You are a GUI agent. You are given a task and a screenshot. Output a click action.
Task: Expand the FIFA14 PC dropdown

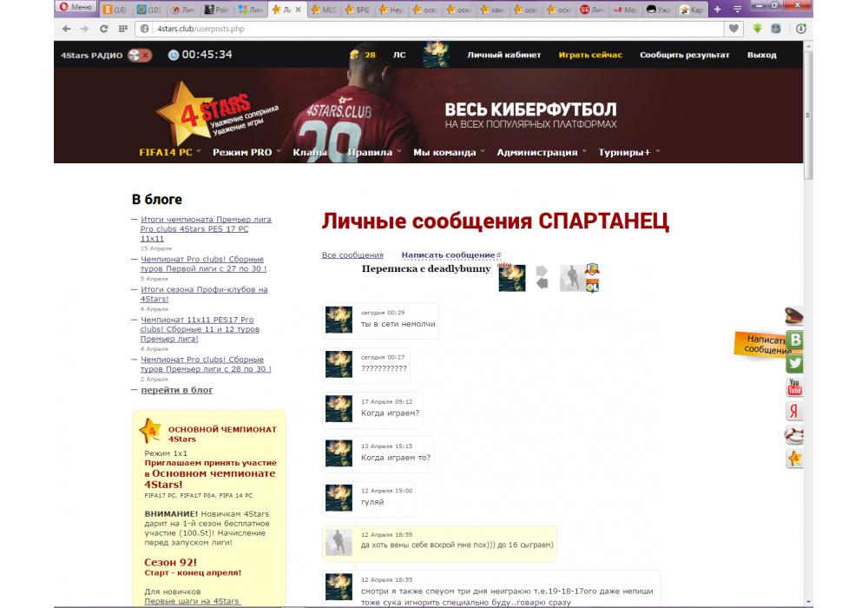click(x=169, y=152)
